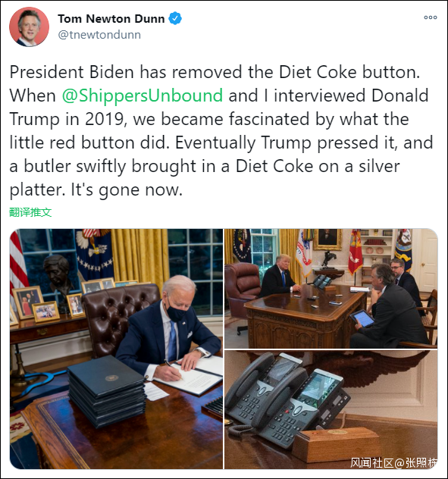Screen dimensions: 448x479
Task: Click the tweet body text paragraph
Action: [221, 131]
